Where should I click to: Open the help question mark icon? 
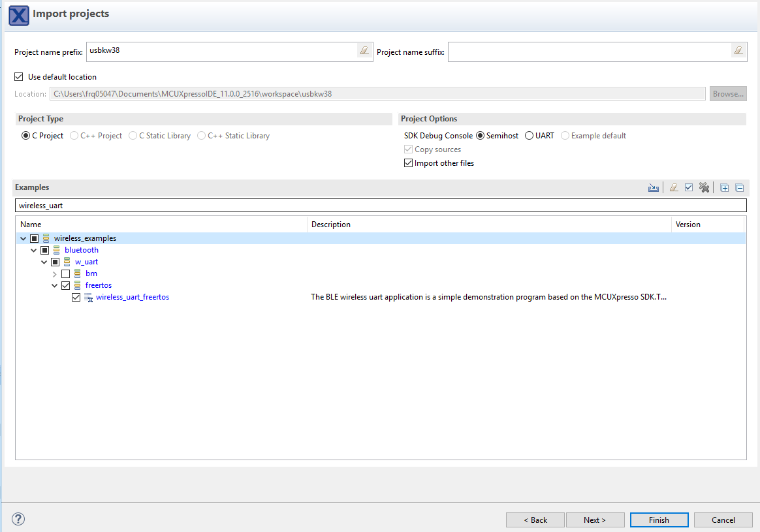18,520
